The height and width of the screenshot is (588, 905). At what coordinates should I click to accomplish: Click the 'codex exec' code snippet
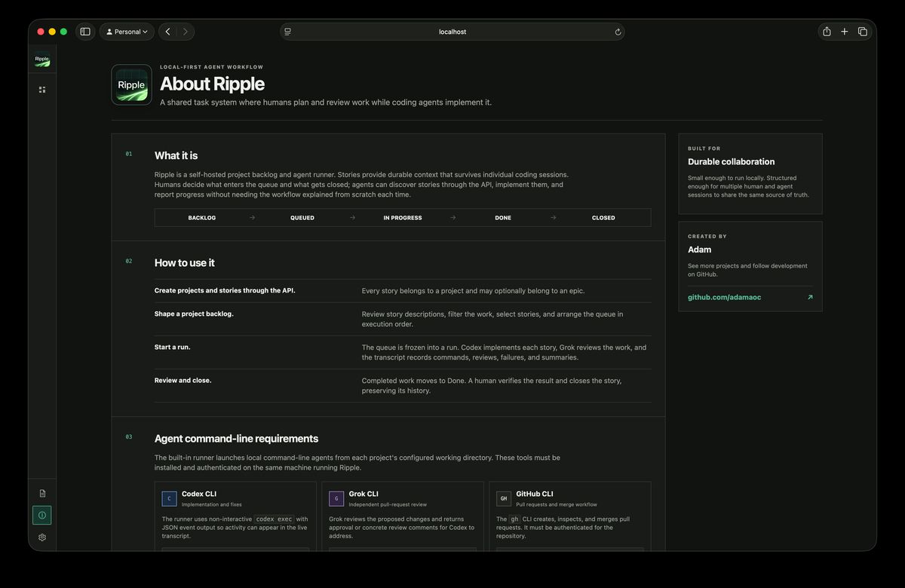pos(273,519)
